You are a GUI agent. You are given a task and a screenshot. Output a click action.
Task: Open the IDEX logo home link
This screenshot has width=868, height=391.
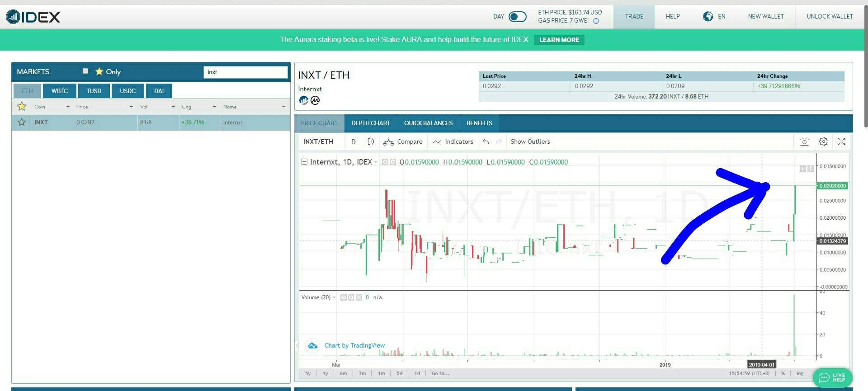click(x=33, y=17)
